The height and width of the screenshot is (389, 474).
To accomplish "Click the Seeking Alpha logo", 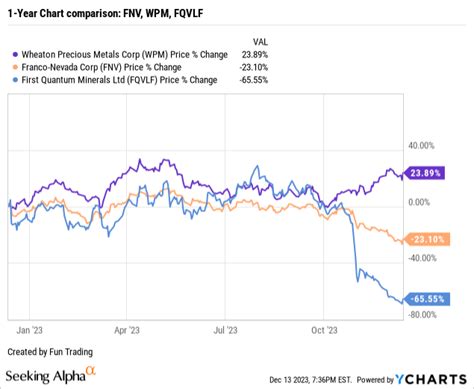I will [51, 375].
